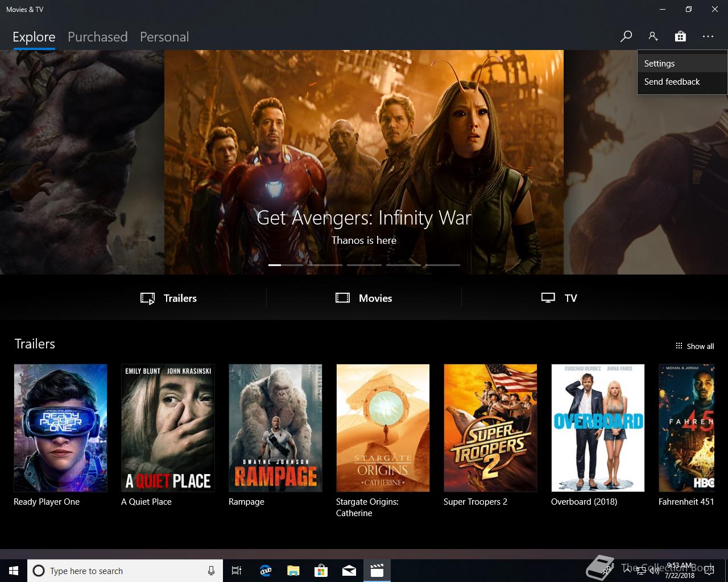Click the Movies filmstrip icon

pos(342,298)
